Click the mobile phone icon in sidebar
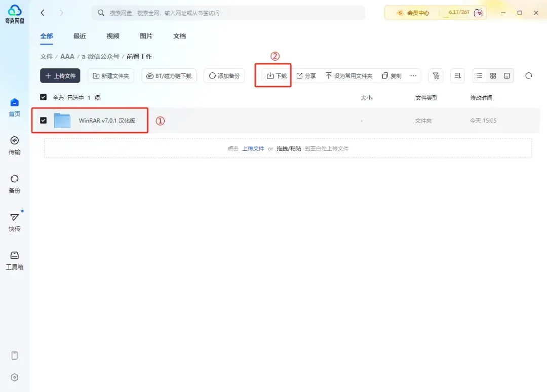 [x=14, y=356]
